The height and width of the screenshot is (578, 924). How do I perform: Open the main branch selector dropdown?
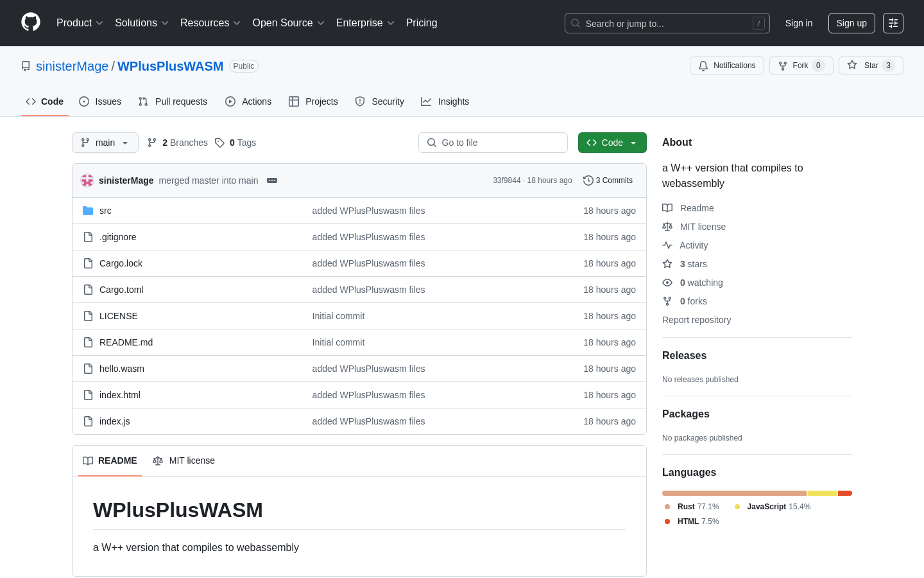click(x=105, y=143)
